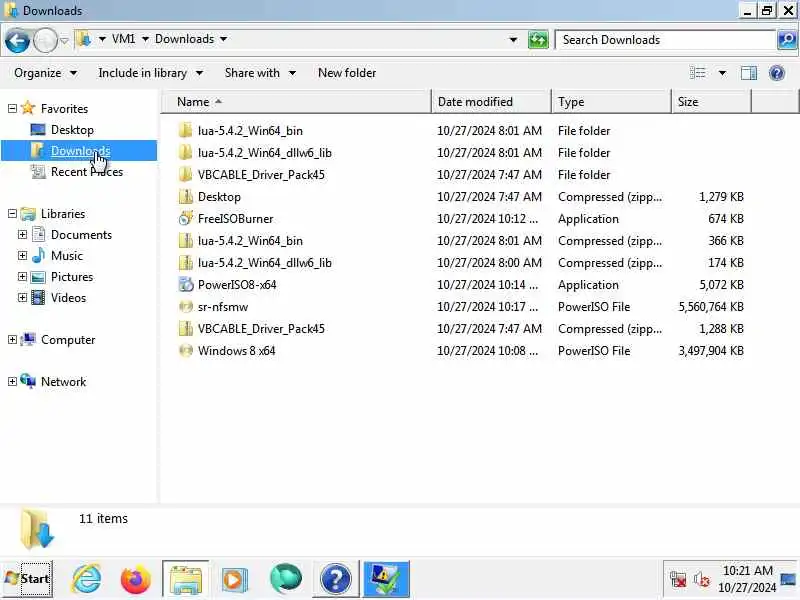Collapse the Libraries tree group
Screen dimensions: 800x600
coord(12,214)
